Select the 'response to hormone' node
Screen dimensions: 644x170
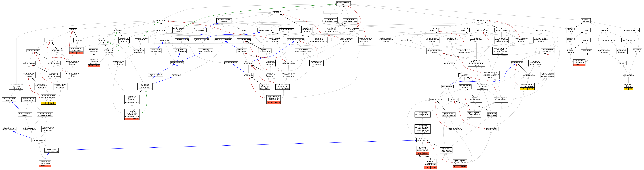(x=638, y=51)
